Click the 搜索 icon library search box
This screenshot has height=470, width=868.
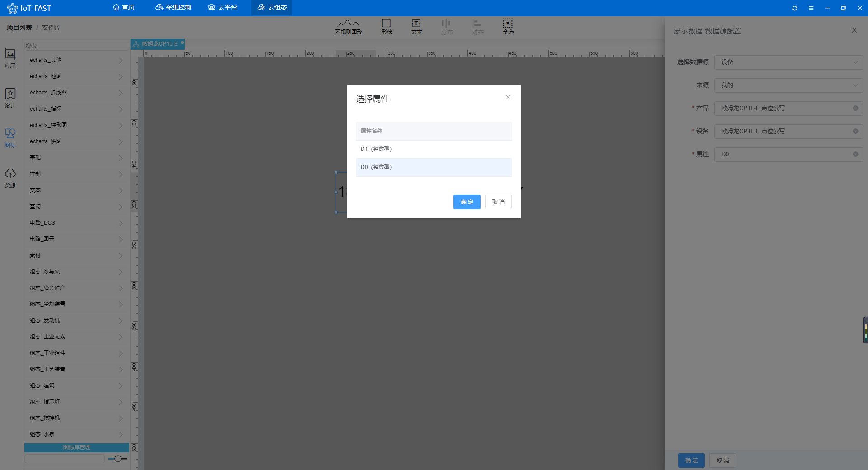pyautogui.click(x=76, y=46)
